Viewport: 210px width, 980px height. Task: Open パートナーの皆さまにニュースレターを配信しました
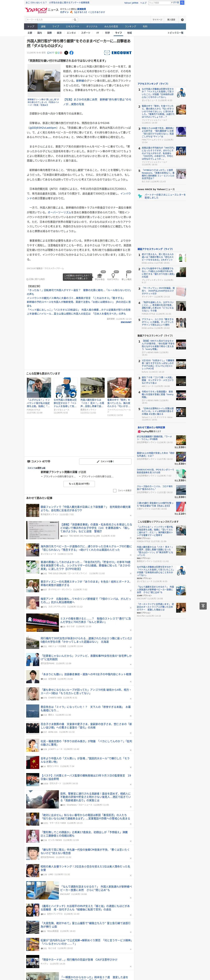pyautogui.click(x=165, y=196)
